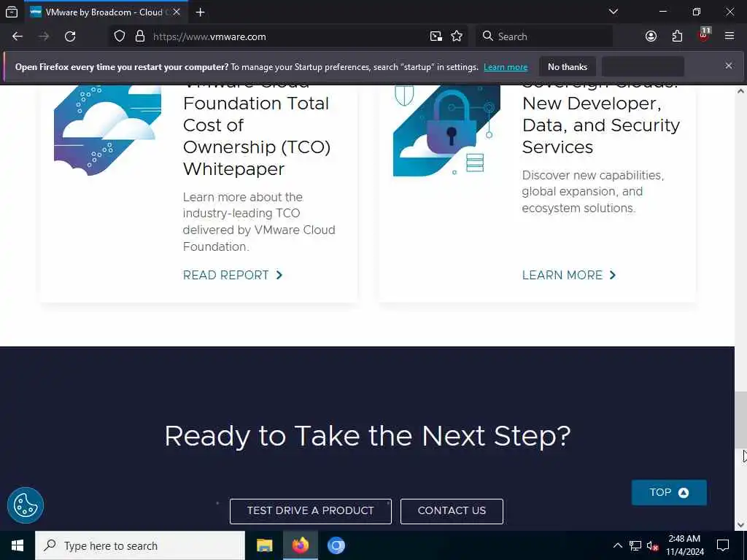Open the taskbar network icon

pos(635,545)
